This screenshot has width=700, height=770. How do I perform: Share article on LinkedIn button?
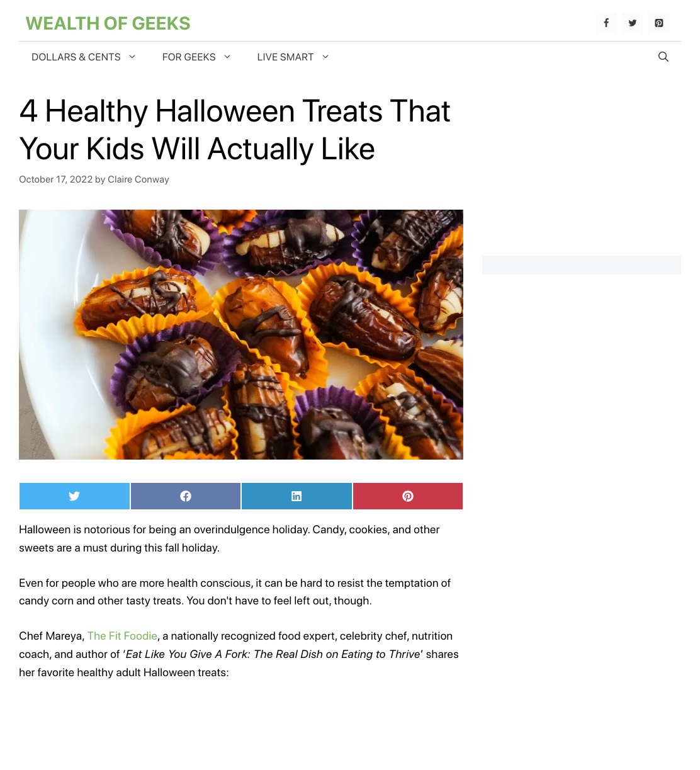pyautogui.click(x=296, y=496)
